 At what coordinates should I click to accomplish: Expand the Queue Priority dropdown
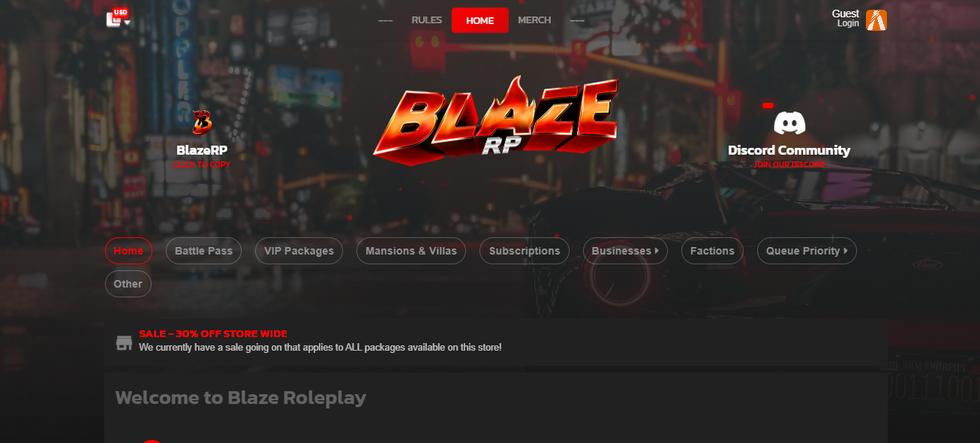click(807, 251)
